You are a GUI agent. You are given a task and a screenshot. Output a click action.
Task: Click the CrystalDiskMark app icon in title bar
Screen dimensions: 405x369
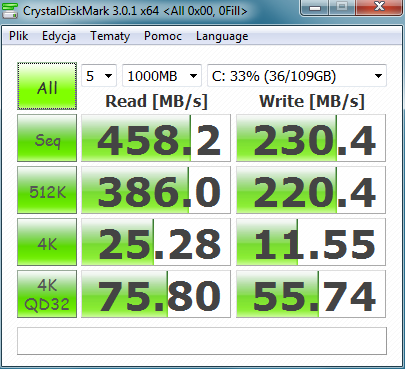pyautogui.click(x=9, y=10)
